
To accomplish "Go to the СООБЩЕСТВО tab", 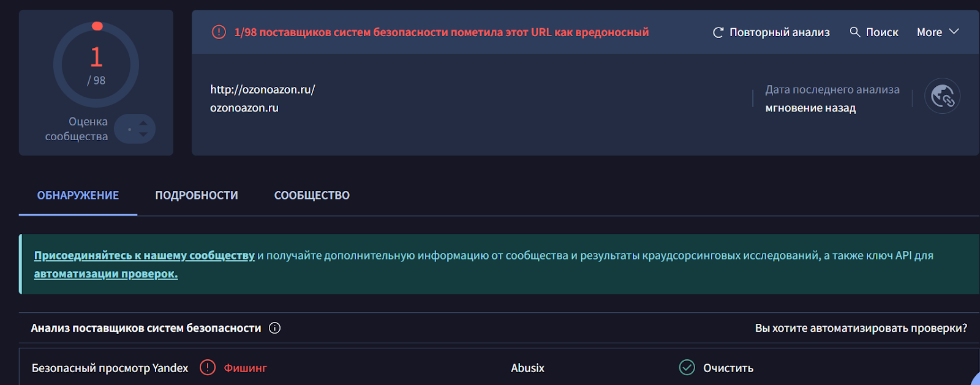I will pyautogui.click(x=312, y=195).
